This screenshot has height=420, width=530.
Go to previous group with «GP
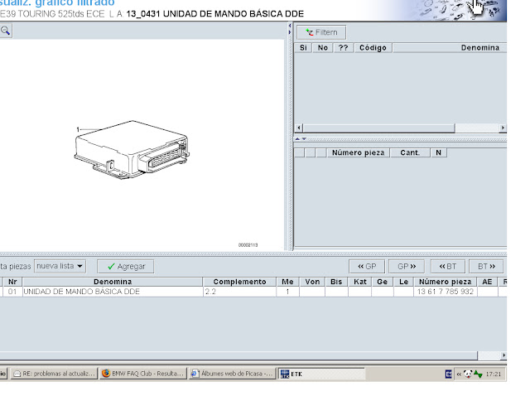(367, 267)
